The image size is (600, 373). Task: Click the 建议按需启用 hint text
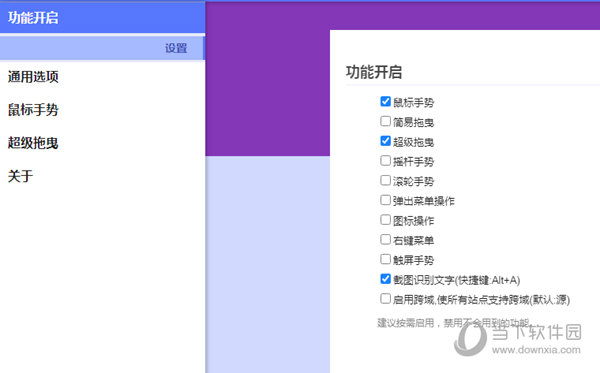pos(453,323)
